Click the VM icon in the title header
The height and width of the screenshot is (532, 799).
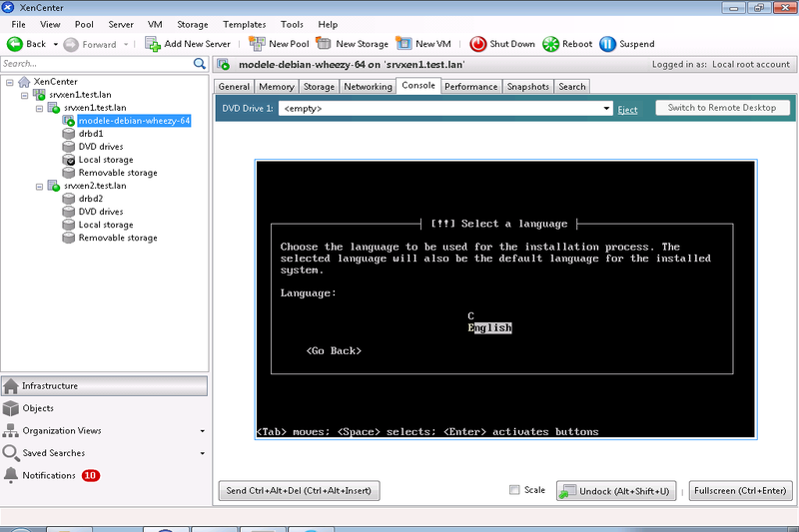point(224,65)
